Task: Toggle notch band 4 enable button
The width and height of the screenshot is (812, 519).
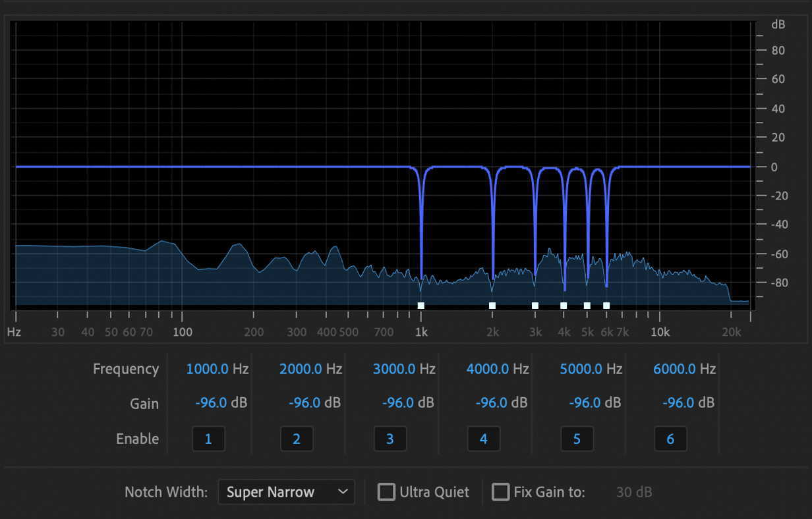Action: (x=484, y=439)
